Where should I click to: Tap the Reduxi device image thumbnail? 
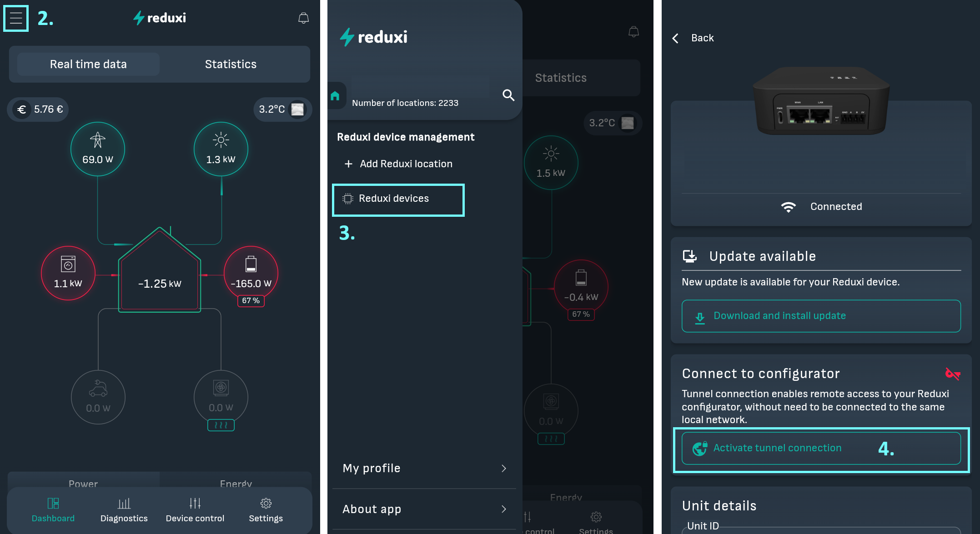821,101
